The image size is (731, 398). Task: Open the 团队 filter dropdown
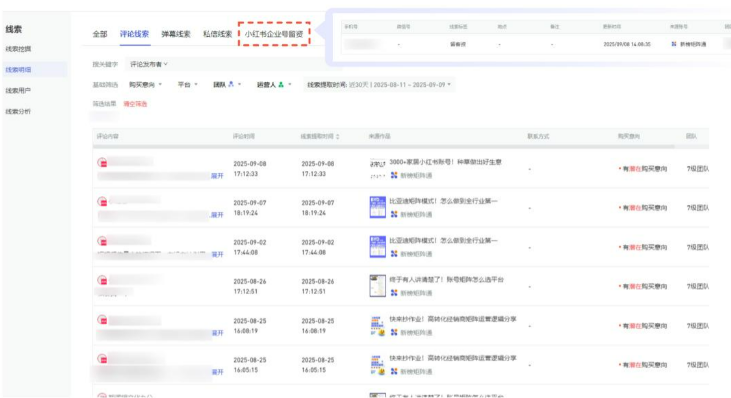227,85
